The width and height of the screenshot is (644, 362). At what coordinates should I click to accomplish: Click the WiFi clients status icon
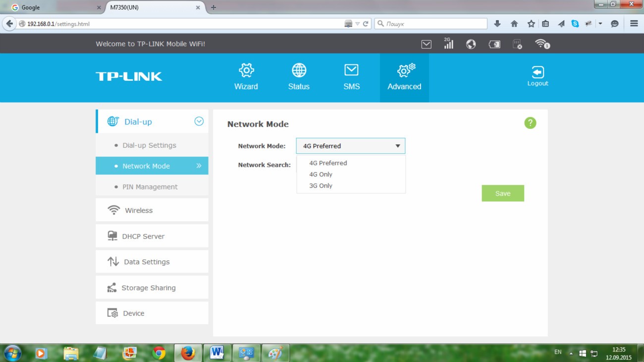tap(542, 44)
